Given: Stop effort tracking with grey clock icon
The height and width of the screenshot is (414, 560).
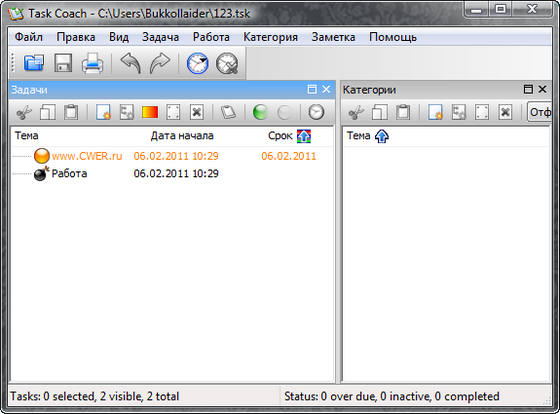Looking at the screenshot, I should 227,63.
